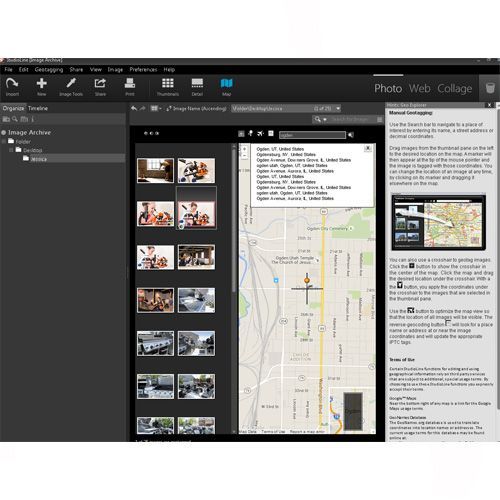Click the map location search field

(312, 135)
